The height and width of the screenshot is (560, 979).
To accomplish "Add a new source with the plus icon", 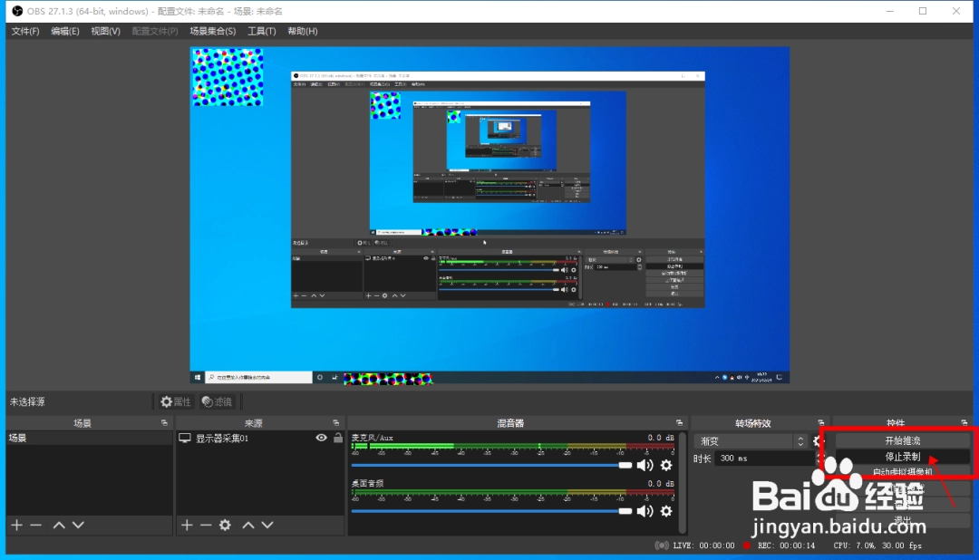I will click(187, 525).
